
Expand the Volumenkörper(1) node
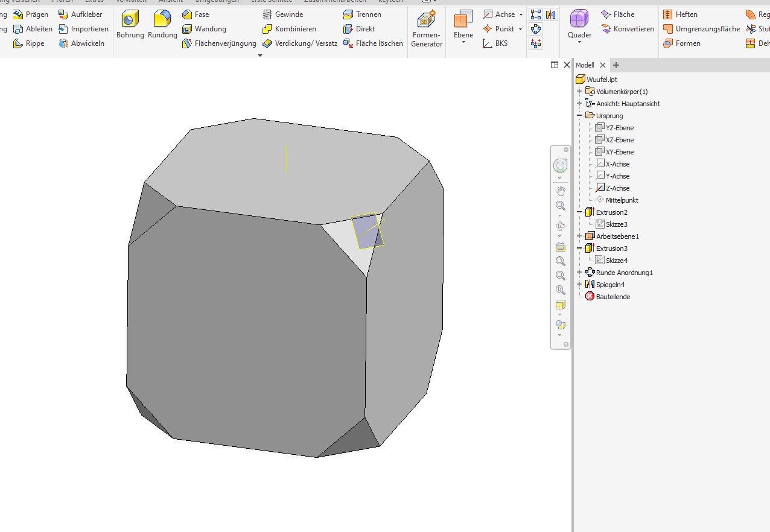[x=579, y=92]
